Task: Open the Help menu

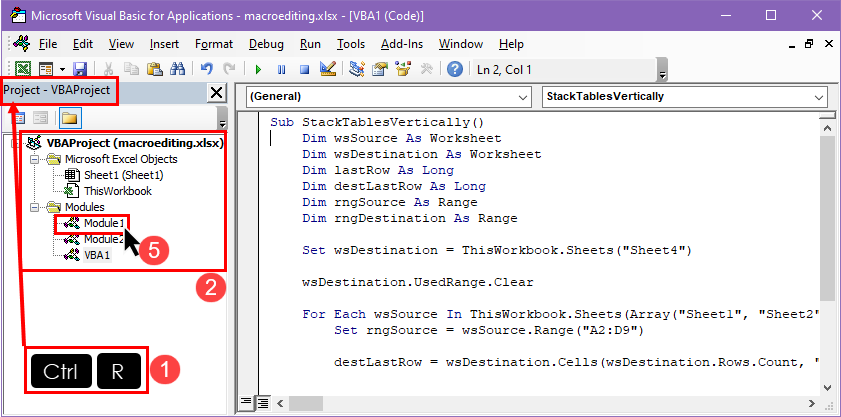Action: pyautogui.click(x=511, y=44)
